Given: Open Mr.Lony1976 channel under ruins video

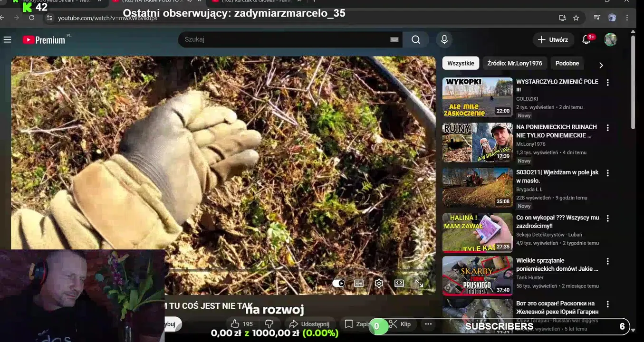Looking at the screenshot, I should (x=531, y=144).
